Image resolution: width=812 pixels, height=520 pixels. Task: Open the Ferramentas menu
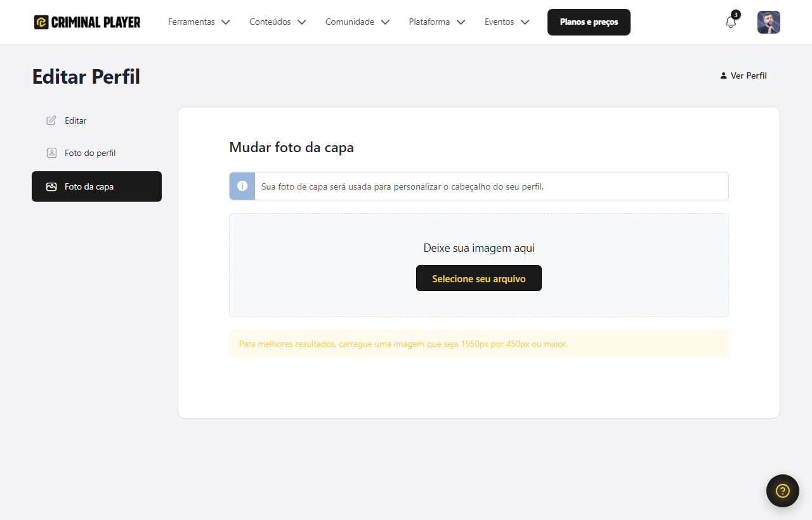[192, 22]
